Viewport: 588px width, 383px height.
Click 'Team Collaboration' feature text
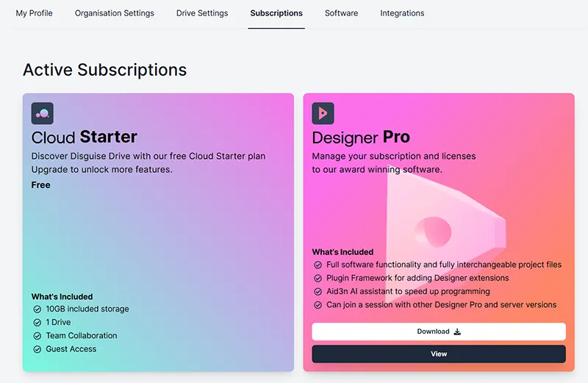point(82,335)
